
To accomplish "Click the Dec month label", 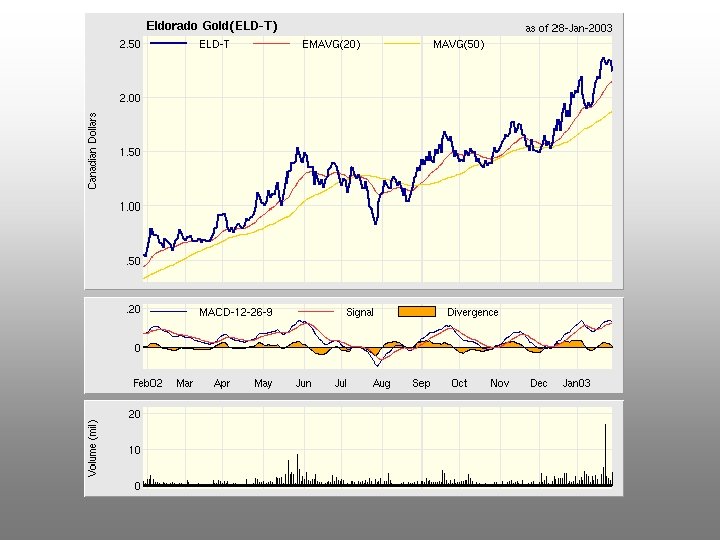I will [539, 383].
